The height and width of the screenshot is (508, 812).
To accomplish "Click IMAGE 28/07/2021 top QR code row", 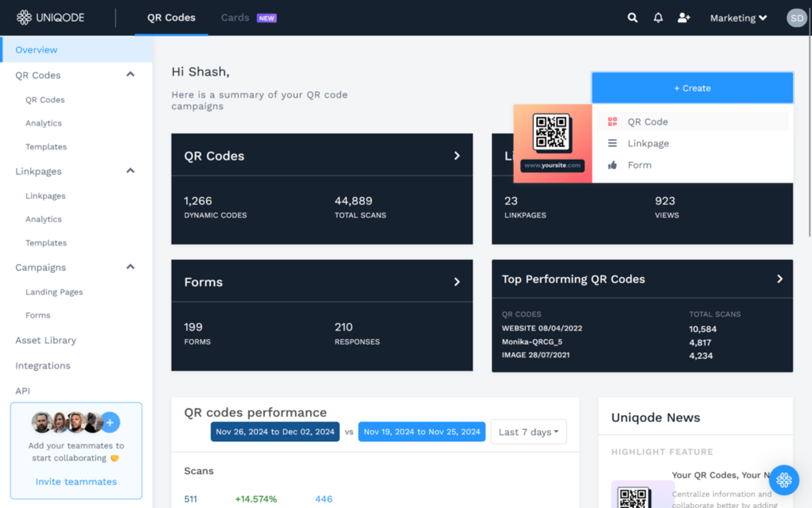I will (x=535, y=355).
